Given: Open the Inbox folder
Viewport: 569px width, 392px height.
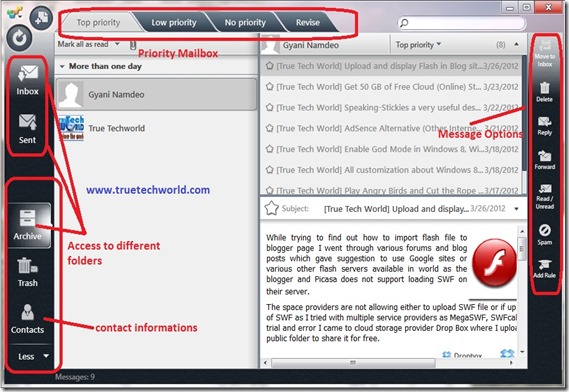Looking at the screenshot, I should pos(27,80).
